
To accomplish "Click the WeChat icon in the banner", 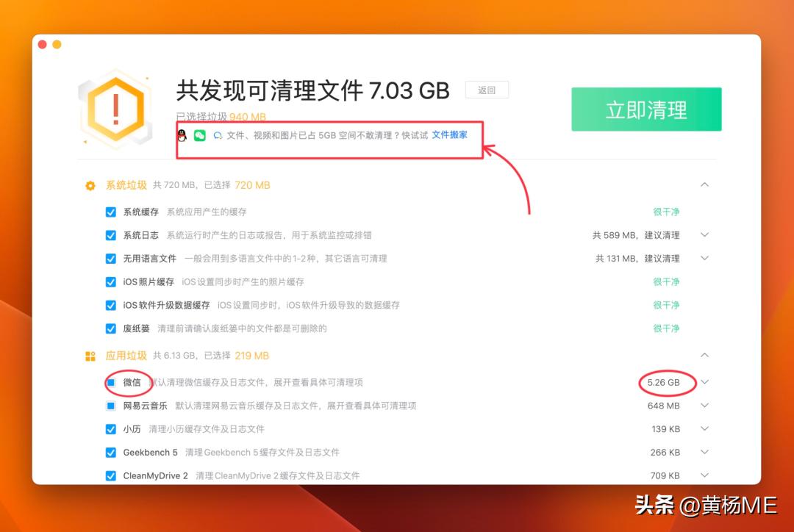I will click(x=199, y=135).
